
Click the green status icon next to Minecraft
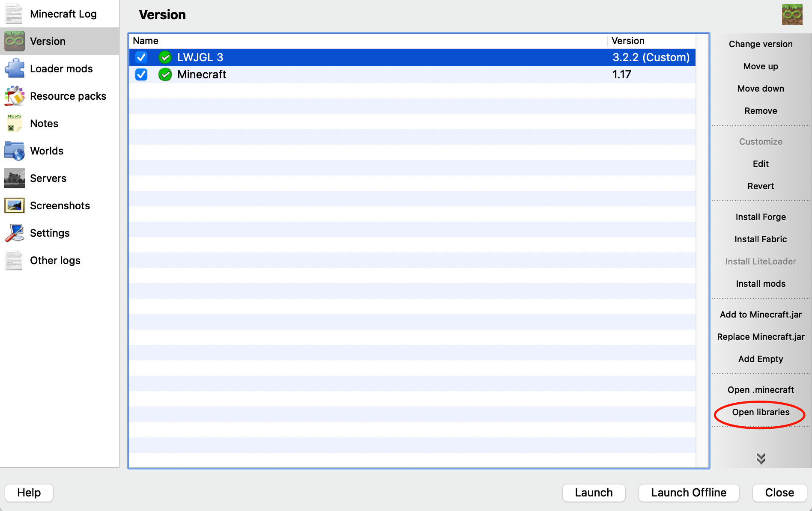pos(165,74)
